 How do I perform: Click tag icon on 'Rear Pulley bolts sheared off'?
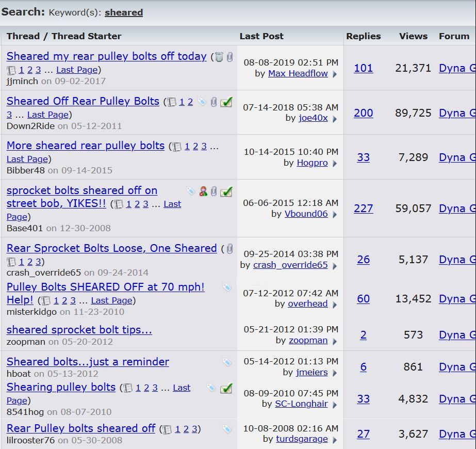227,428
